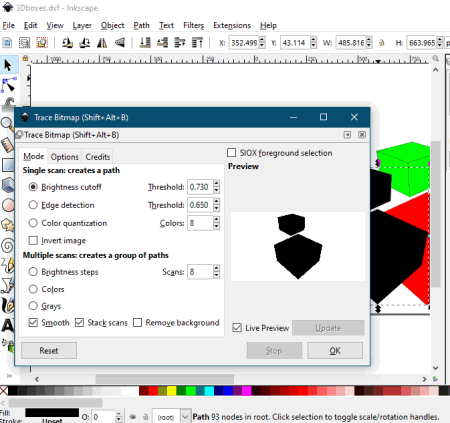Select the Pencil freehand tool
This screenshot has height=423, width=450.
7,265
